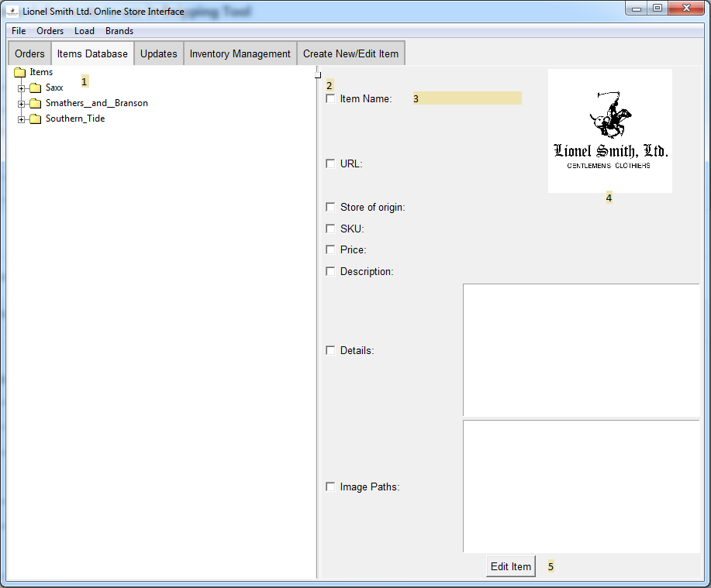This screenshot has width=711, height=588.
Task: Open the File menu
Action: coord(19,31)
